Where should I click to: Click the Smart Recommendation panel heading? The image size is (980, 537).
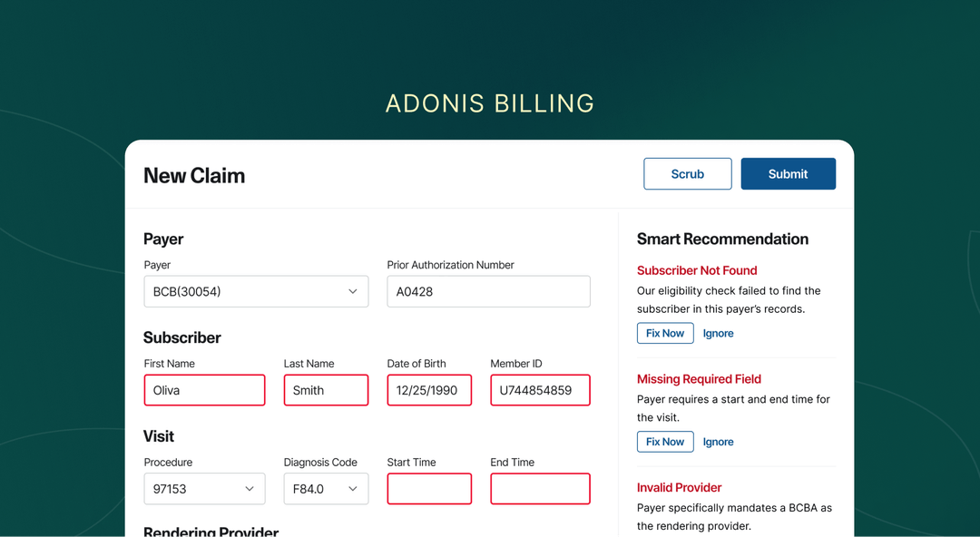coord(722,239)
